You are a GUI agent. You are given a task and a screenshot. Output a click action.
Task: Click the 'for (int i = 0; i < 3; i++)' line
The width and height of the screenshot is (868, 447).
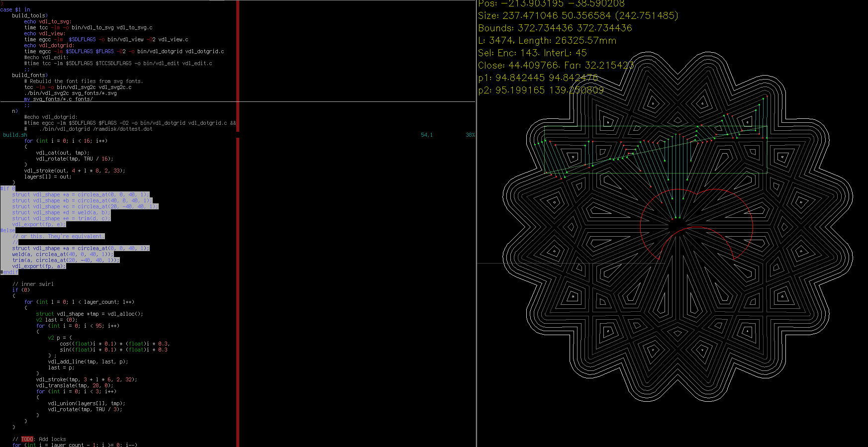(77, 391)
